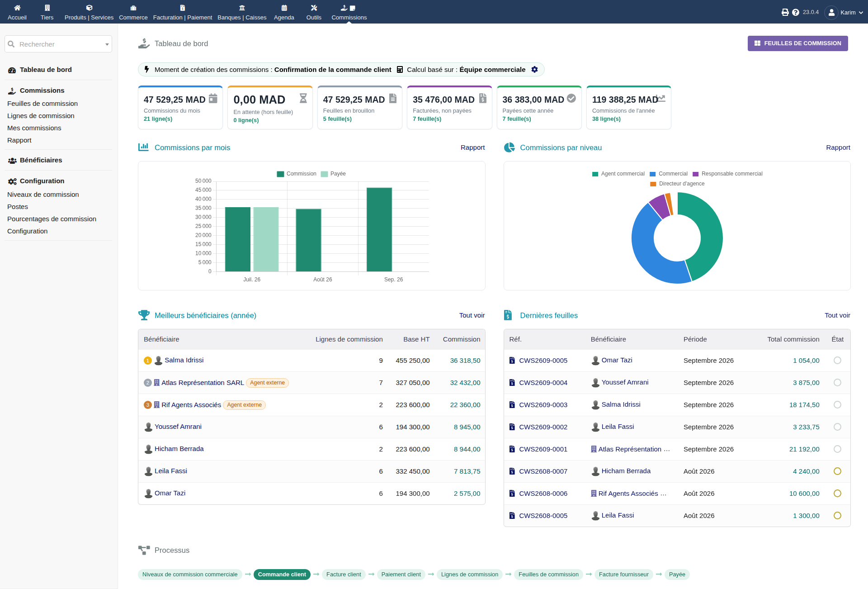Expand the Rechercher search dropdown arrow

[x=107, y=44]
